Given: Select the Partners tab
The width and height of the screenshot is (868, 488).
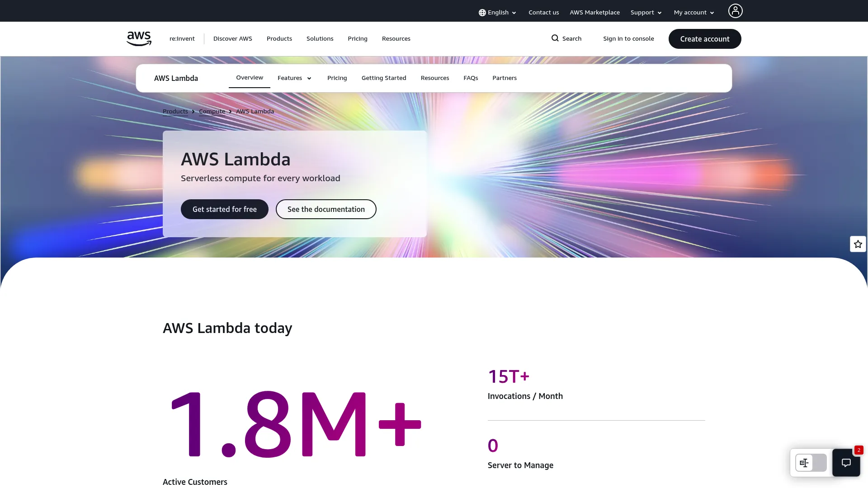Looking at the screenshot, I should point(505,78).
